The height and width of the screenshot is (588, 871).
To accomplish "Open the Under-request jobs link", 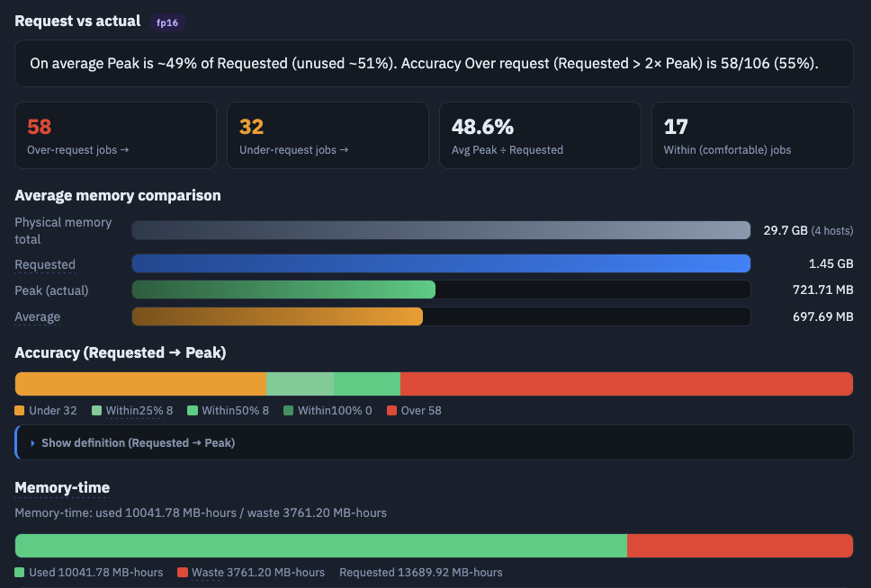I will [294, 150].
